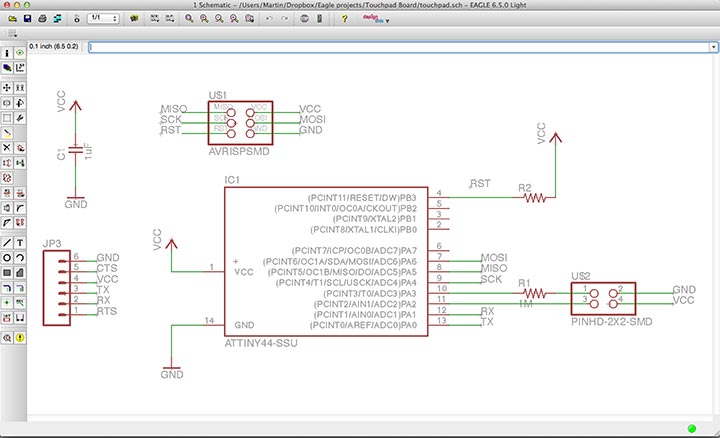Select the Rotate tool
The image size is (720, 438).
[20, 103]
